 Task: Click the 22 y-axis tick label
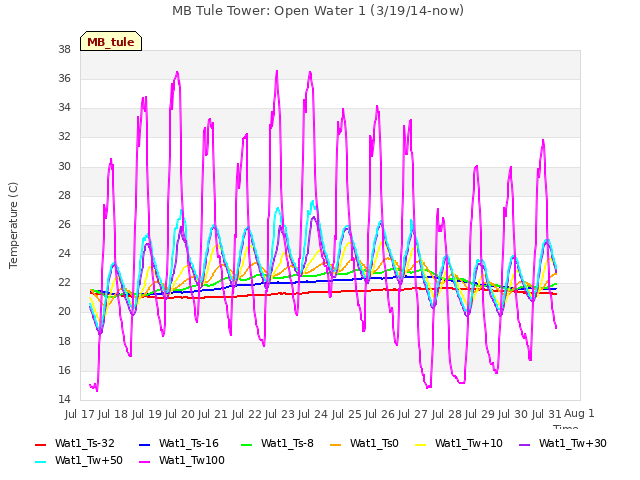point(64,282)
